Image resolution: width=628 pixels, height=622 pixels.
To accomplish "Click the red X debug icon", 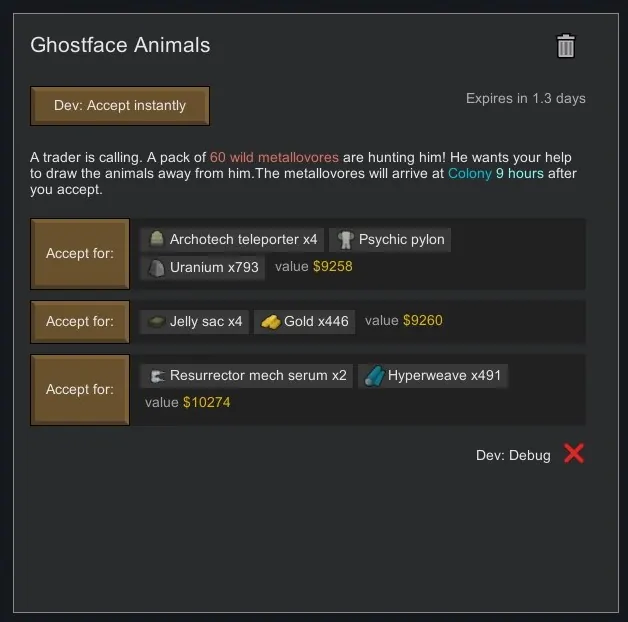I will click(574, 454).
